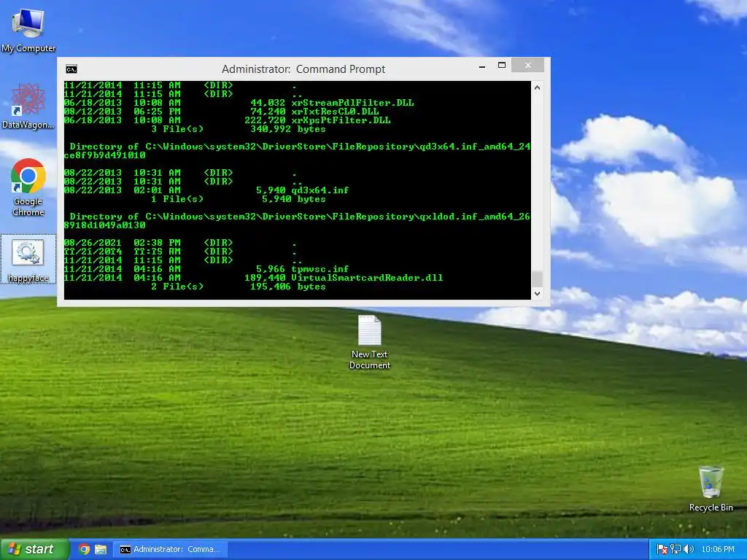
Task: Click the '340,992 bytes' summary line
Action: tap(239, 129)
